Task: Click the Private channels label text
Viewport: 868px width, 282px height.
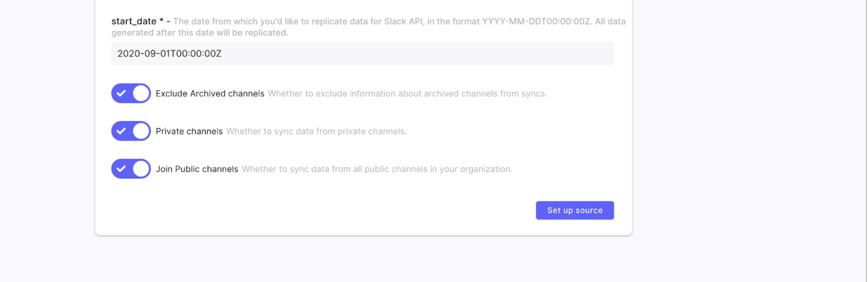Action: point(189,131)
